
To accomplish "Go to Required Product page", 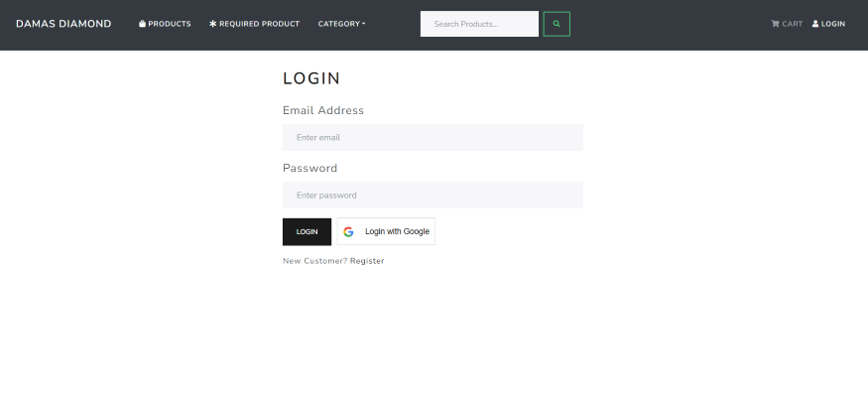I will click(255, 24).
